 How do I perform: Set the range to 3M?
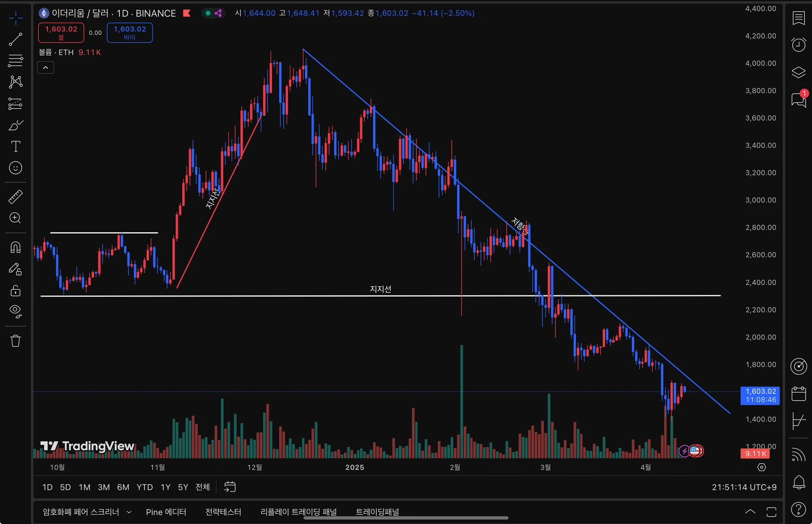click(104, 487)
